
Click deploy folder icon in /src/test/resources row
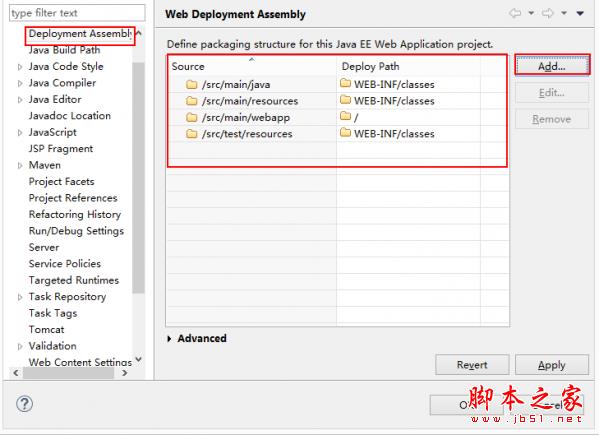(345, 133)
